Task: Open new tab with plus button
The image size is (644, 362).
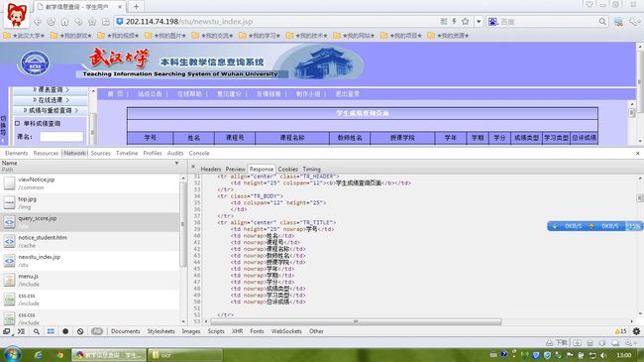Action: click(136, 7)
